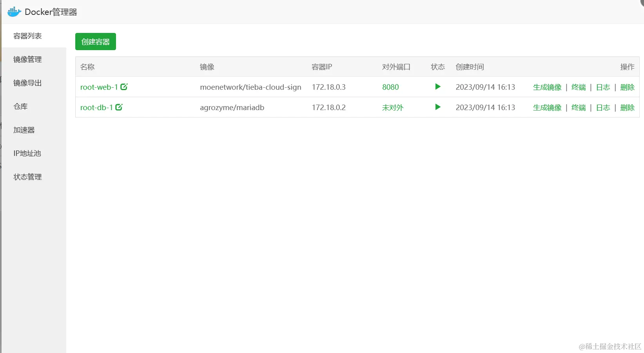Click container IP 172.18.0.3

click(328, 87)
